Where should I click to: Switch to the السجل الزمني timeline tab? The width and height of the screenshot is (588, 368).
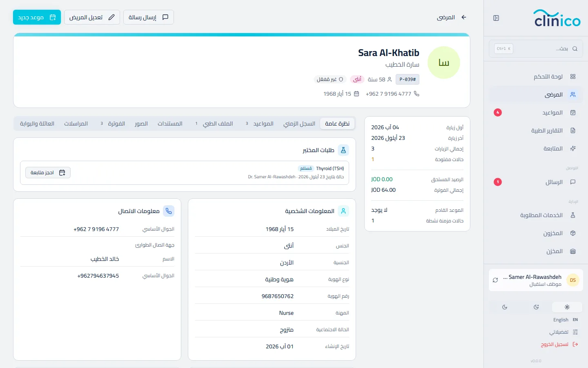299,123
